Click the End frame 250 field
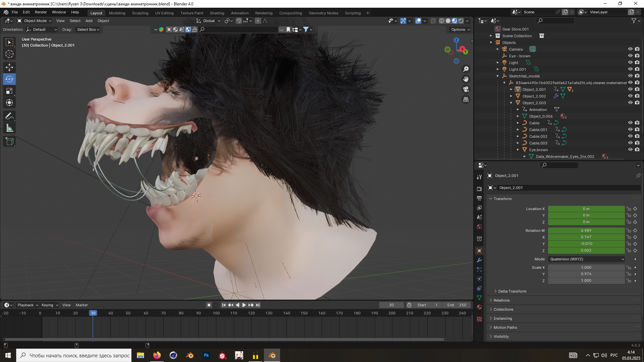644x362 pixels. click(457, 305)
